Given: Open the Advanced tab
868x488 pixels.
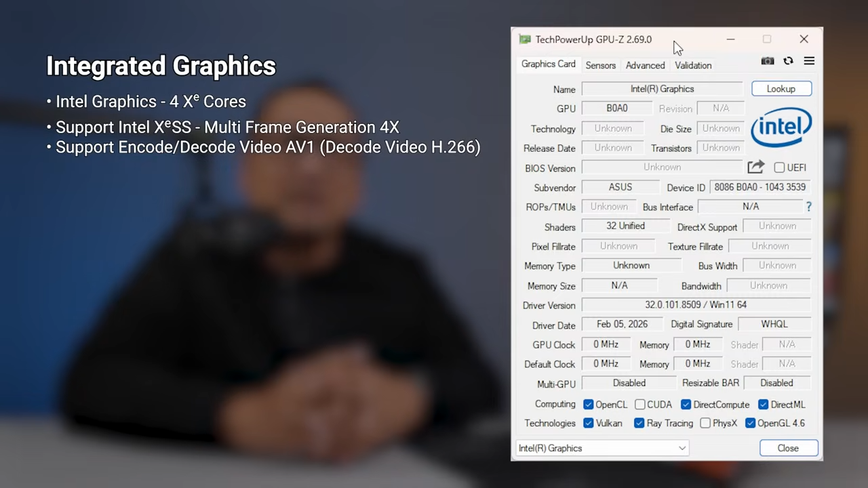Looking at the screenshot, I should (x=645, y=66).
